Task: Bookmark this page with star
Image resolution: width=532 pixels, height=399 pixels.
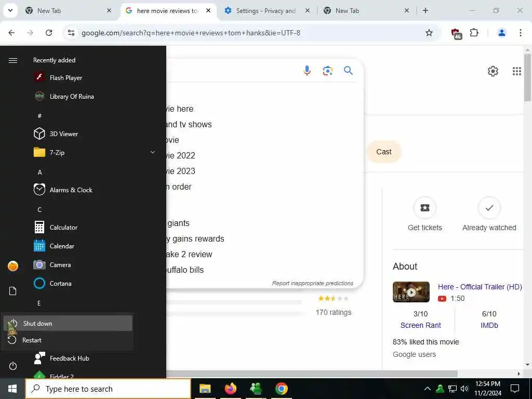Action: (x=429, y=33)
